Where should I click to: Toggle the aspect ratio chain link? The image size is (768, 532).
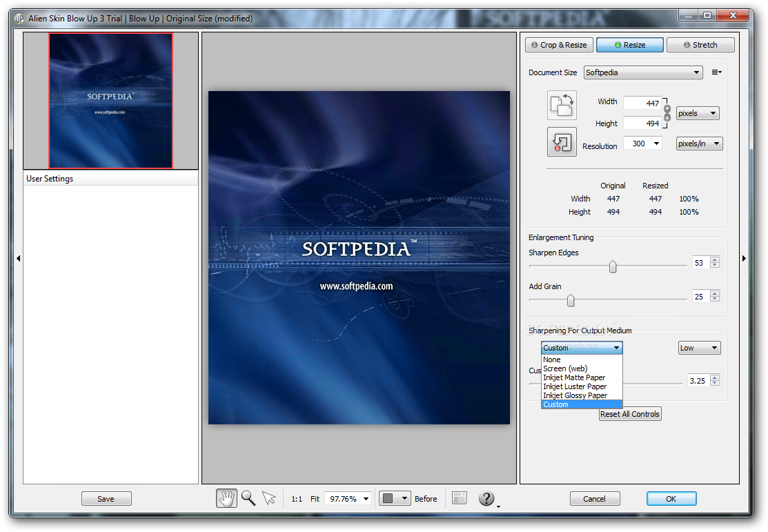(667, 112)
